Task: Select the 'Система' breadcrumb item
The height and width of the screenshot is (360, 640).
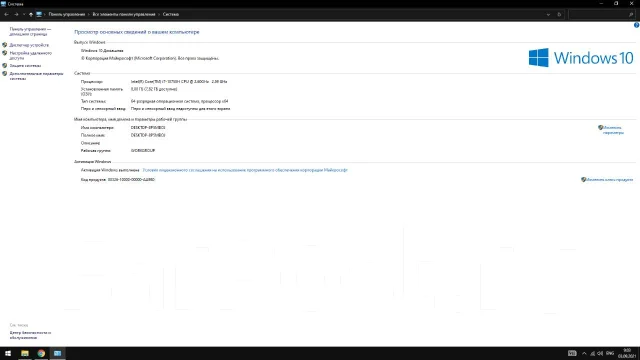Action: pos(171,14)
